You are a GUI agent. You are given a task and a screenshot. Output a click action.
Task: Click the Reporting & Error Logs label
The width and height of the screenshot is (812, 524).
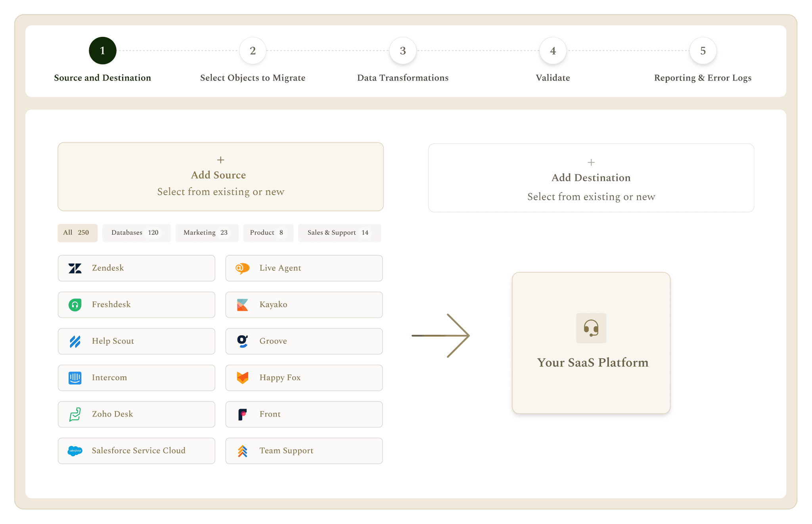[703, 78]
